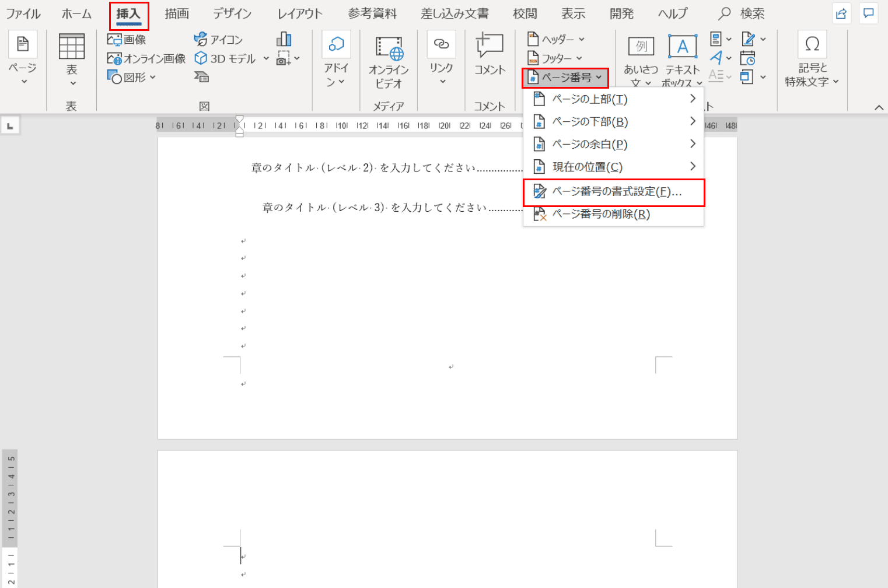Screen dimensions: 888x588
Task: Open the object dropdown arrow
Action: pyautogui.click(x=763, y=76)
